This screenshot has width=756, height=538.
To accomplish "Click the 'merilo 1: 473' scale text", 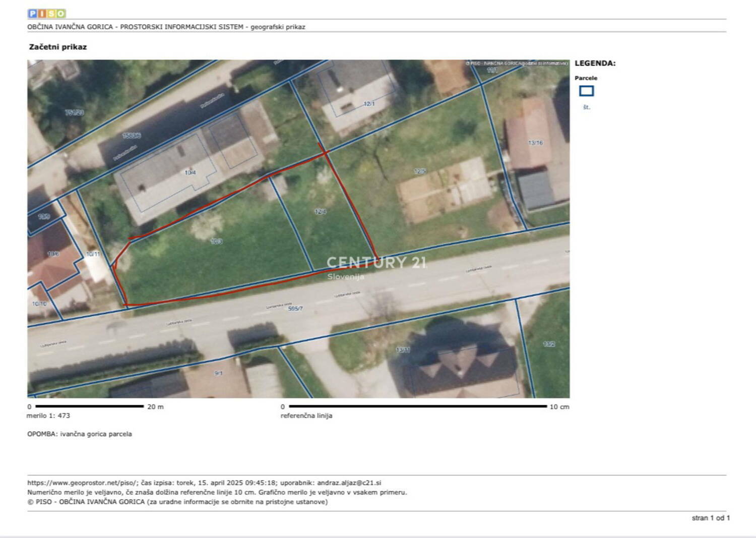I will (x=48, y=416).
